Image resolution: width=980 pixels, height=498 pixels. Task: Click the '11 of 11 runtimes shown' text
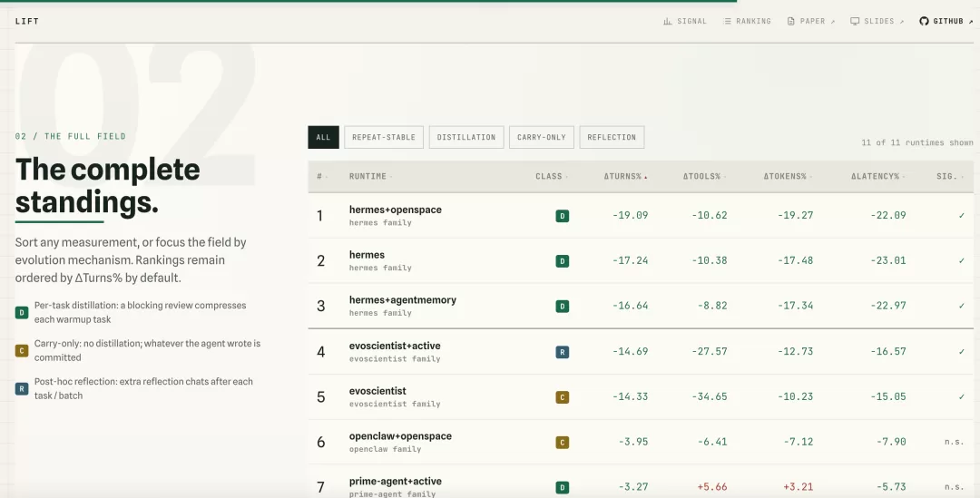click(x=916, y=142)
